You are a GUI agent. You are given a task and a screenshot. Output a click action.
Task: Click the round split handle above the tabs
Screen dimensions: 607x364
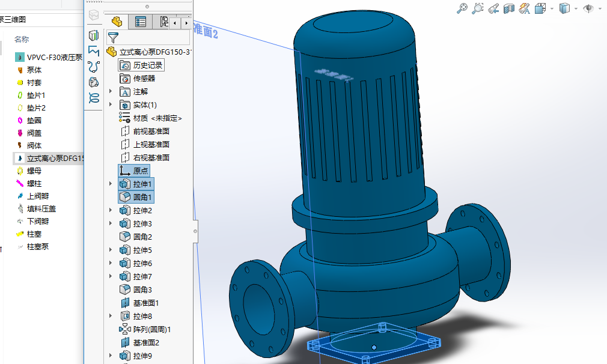tap(147, 7)
